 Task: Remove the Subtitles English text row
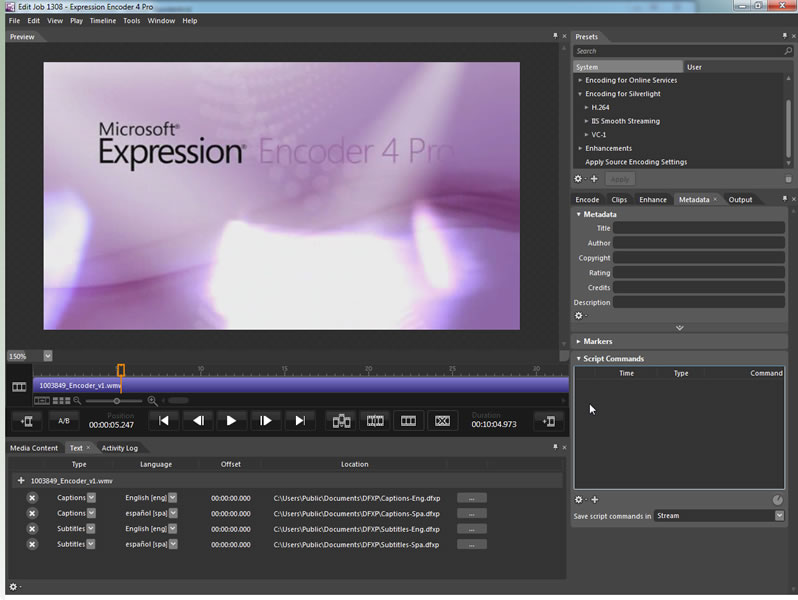(32, 529)
